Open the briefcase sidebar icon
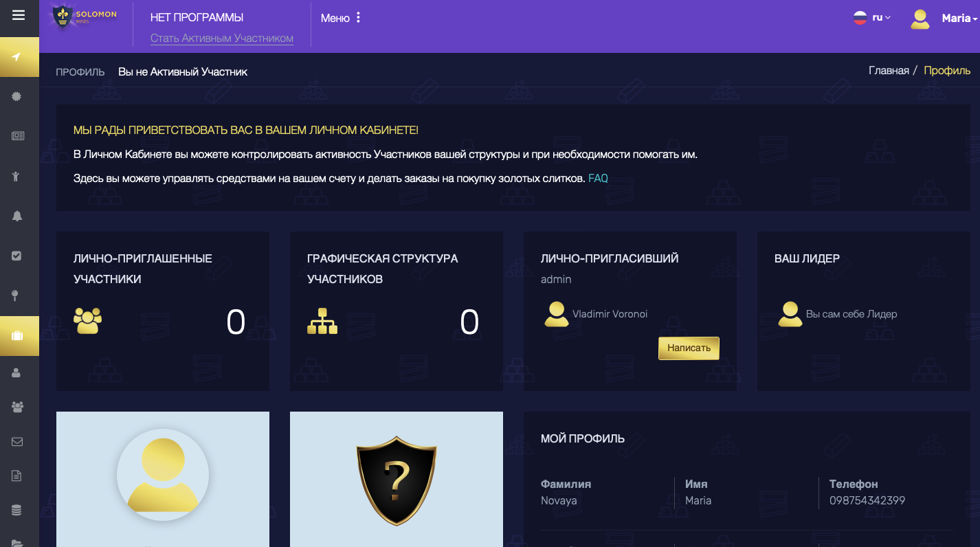Image resolution: width=980 pixels, height=547 pixels. (18, 336)
